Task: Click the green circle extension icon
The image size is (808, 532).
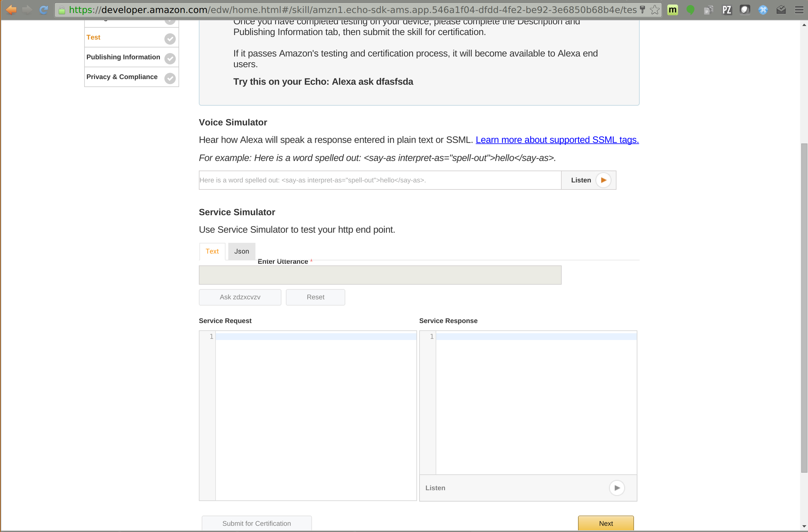Action: 690,10
